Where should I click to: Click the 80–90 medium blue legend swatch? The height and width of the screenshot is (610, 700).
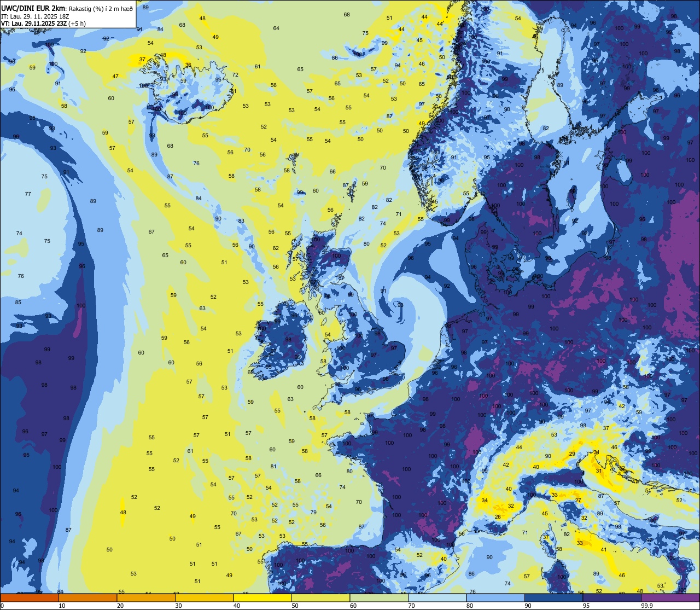495,597
